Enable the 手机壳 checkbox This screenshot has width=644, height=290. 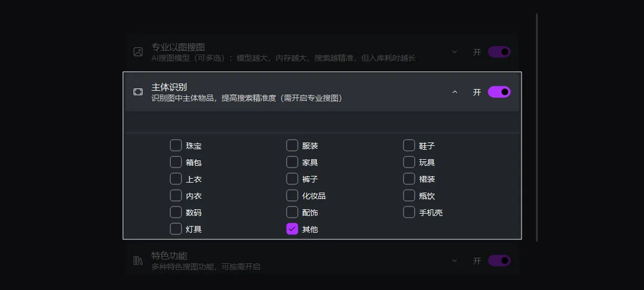tap(409, 212)
